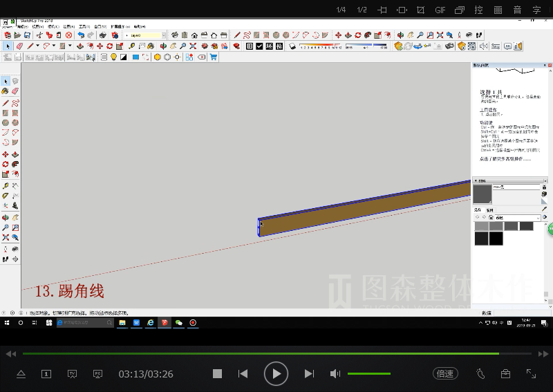Viewport: 553px width, 392px height.
Task: Click the Save floppy disk icon
Action: (x=28, y=35)
